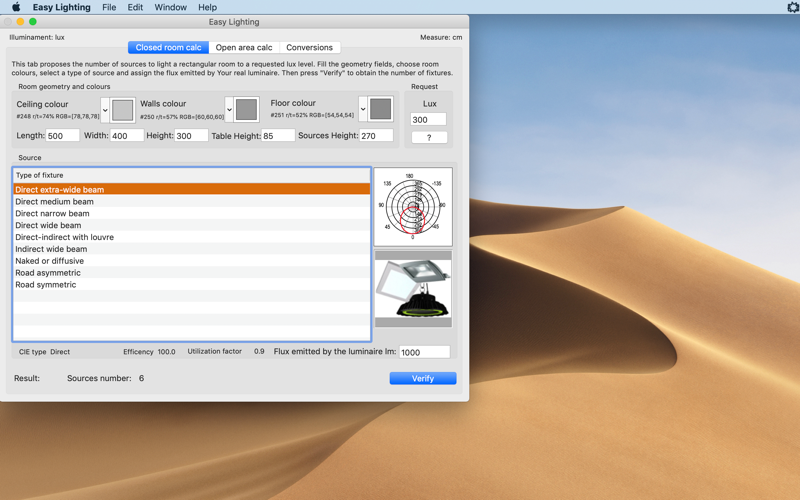Image resolution: width=800 pixels, height=500 pixels.
Task: Select Indirect wide beam fixture
Action: (x=191, y=249)
